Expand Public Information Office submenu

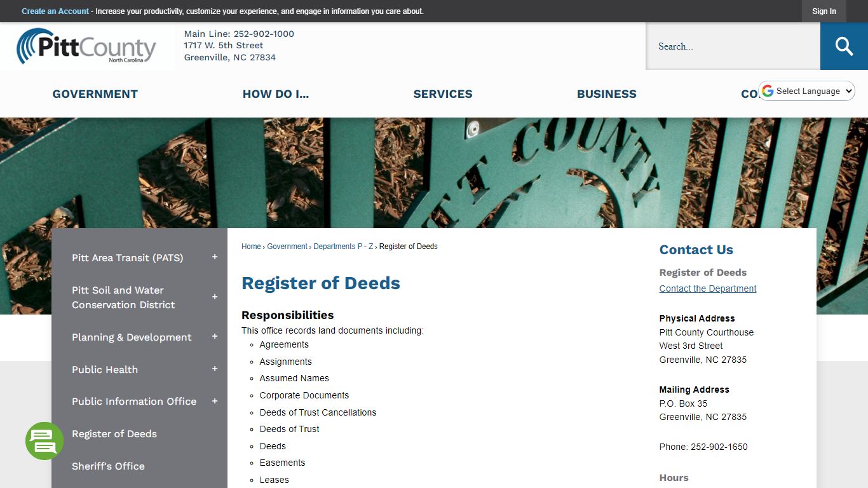point(215,401)
